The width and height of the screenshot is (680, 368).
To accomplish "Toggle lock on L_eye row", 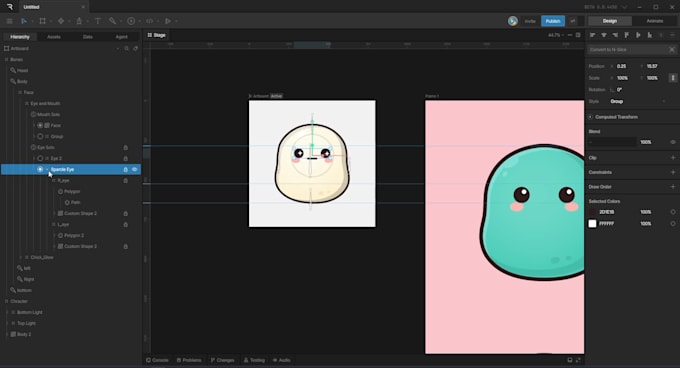I will tap(126, 225).
